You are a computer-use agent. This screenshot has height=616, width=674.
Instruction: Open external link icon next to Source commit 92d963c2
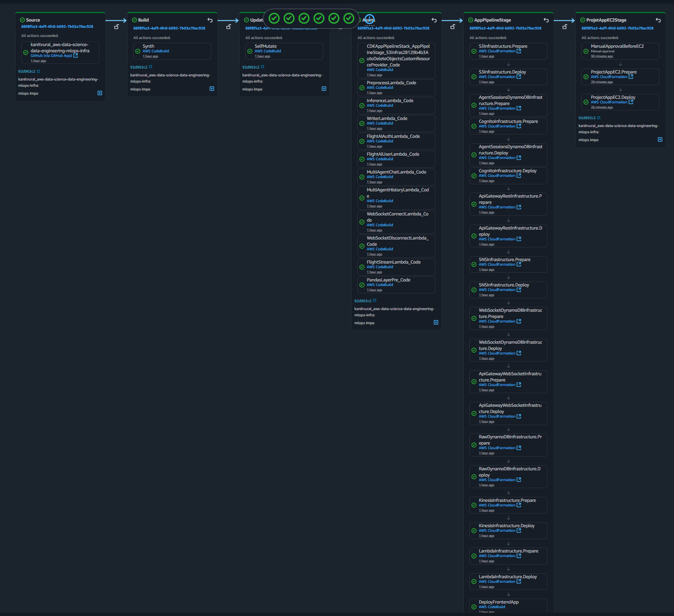click(x=39, y=71)
